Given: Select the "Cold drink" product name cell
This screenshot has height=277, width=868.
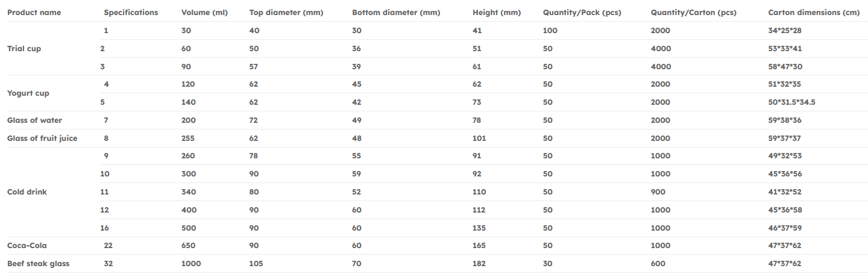Looking at the screenshot, I should click(x=27, y=192).
